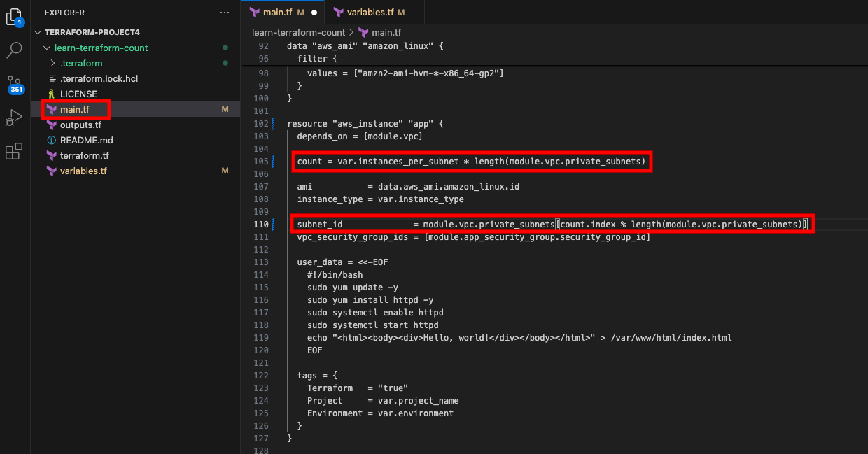The height and width of the screenshot is (454, 868).
Task: Click main.tf in the breadcrumb
Action: tap(385, 32)
